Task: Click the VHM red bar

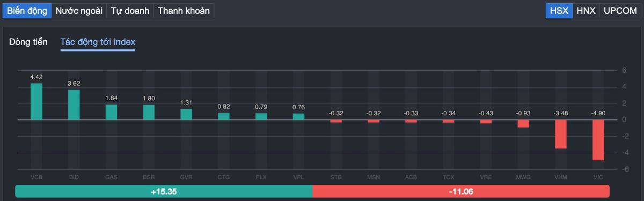Action: click(x=561, y=134)
